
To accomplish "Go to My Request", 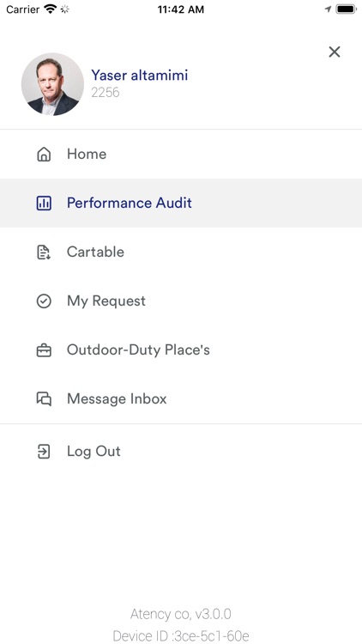I will pyautogui.click(x=181, y=301).
